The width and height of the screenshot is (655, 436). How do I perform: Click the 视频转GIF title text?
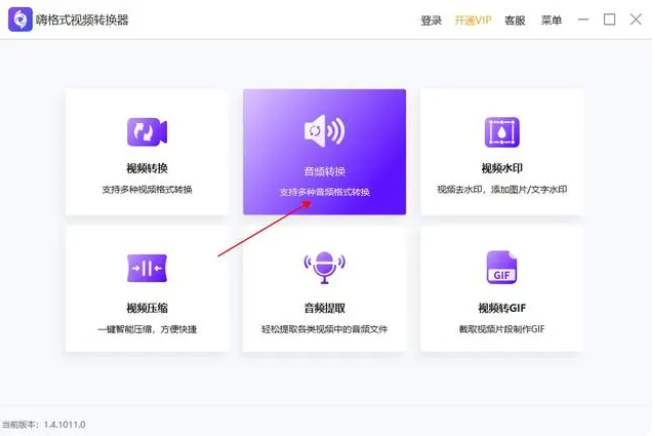tap(502, 308)
